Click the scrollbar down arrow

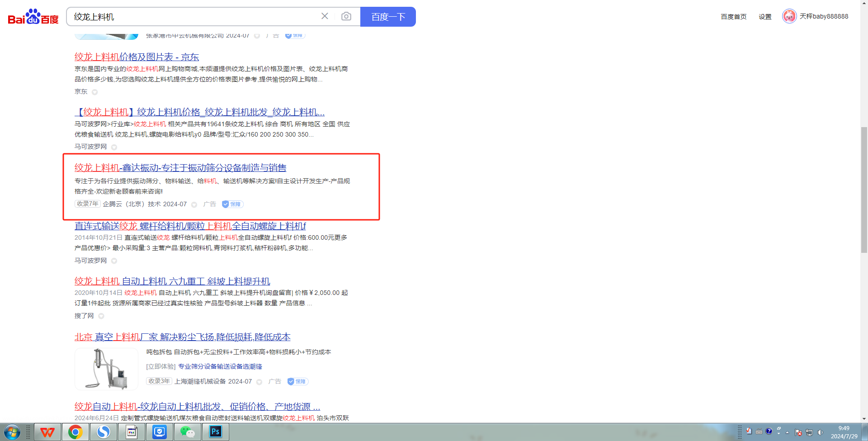pos(864,419)
